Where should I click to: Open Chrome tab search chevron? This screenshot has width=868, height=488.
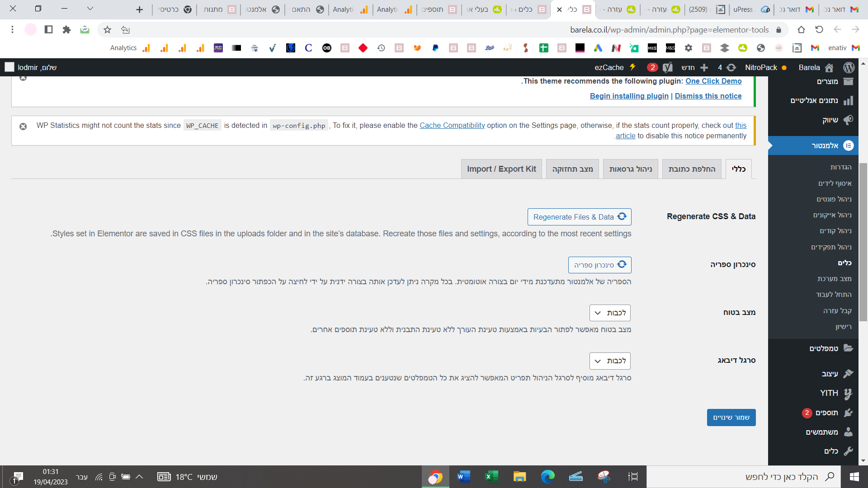pyautogui.click(x=90, y=9)
